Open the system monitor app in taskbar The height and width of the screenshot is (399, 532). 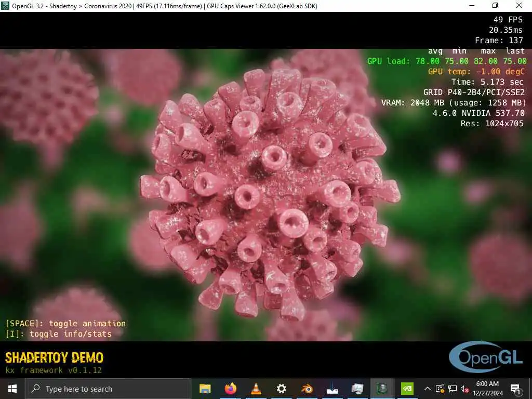coord(357,389)
